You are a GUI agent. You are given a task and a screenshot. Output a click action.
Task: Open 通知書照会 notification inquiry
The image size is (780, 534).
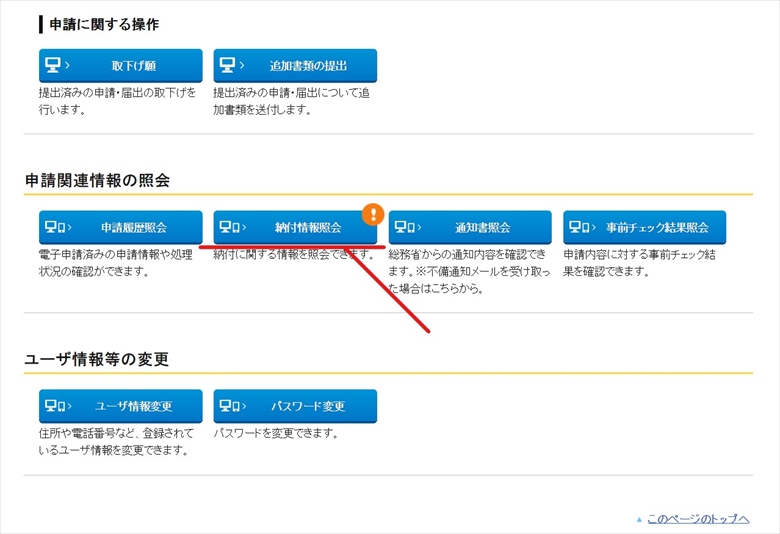[x=470, y=227]
